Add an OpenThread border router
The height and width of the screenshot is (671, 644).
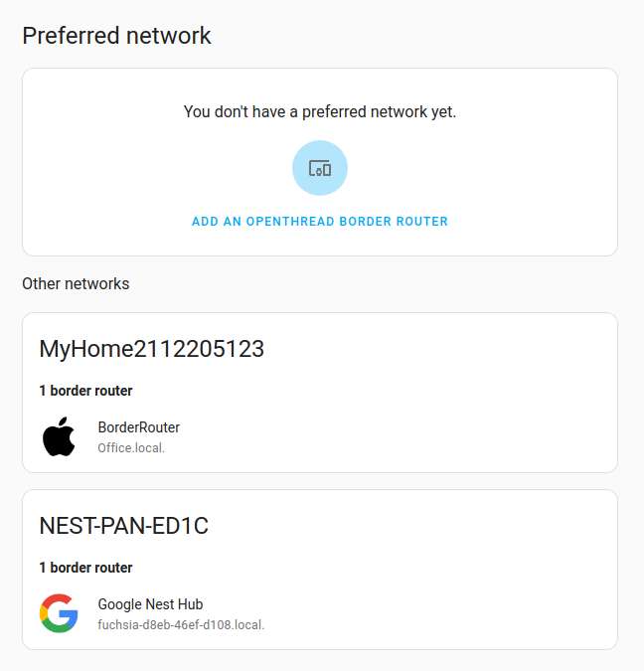click(320, 222)
